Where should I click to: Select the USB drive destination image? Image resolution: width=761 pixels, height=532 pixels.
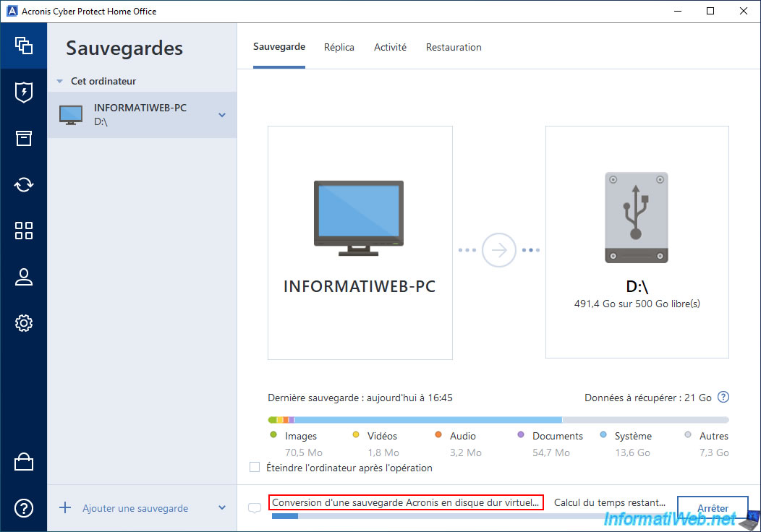[637, 218]
